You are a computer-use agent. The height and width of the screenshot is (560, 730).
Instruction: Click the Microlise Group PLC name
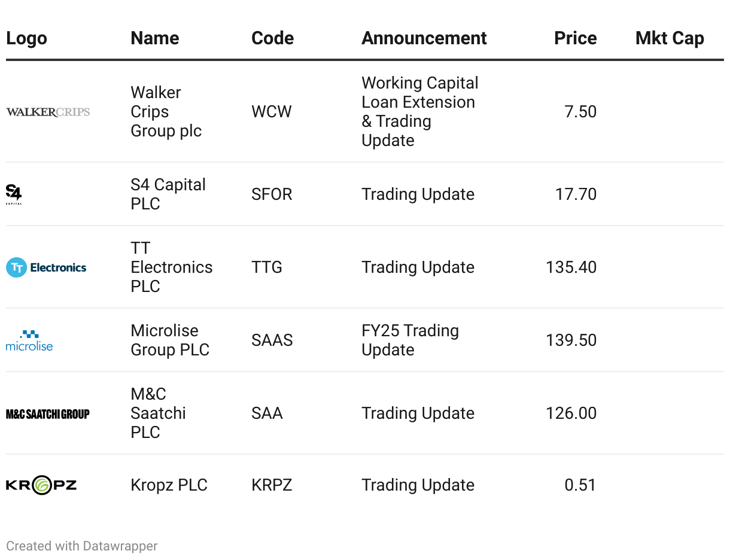pos(170,340)
